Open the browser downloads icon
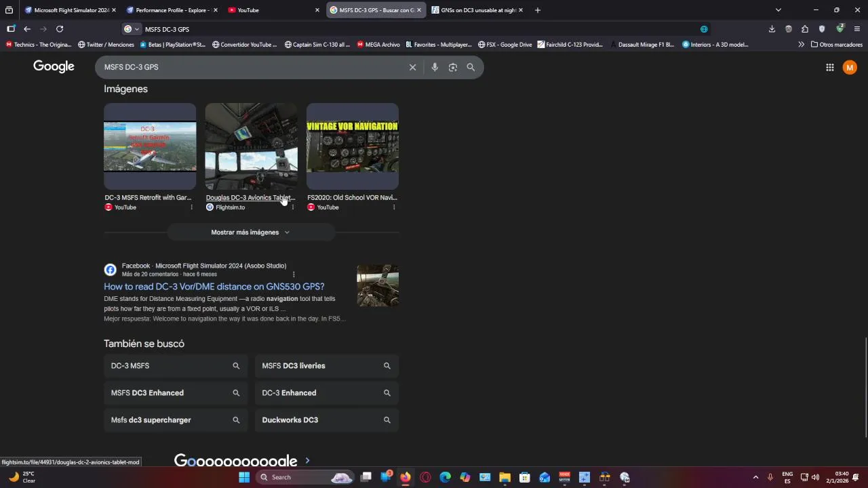Image resolution: width=868 pixels, height=488 pixels. 772,29
